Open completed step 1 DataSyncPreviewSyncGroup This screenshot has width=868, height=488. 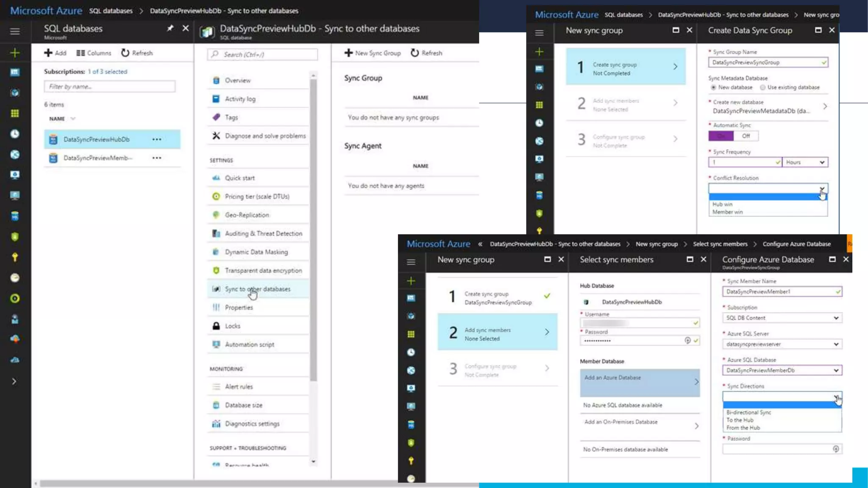coord(498,296)
